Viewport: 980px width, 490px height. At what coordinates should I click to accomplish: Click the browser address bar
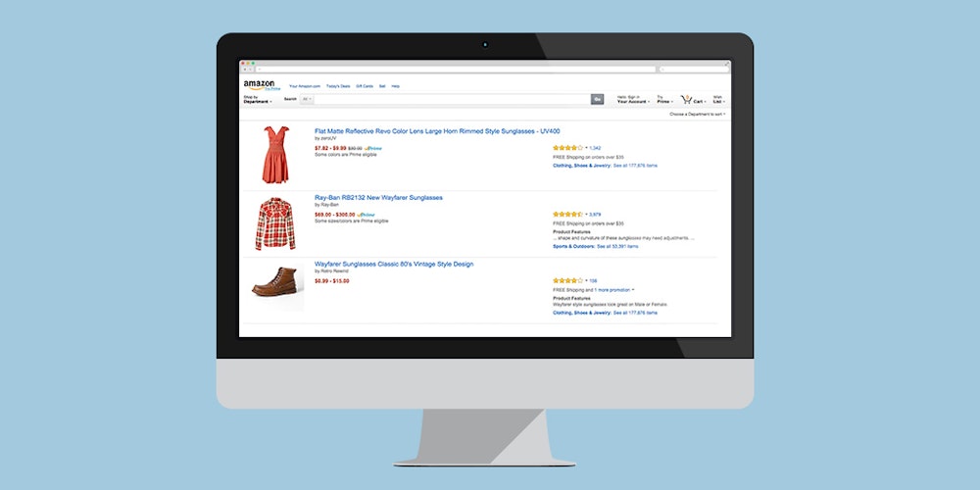456,70
